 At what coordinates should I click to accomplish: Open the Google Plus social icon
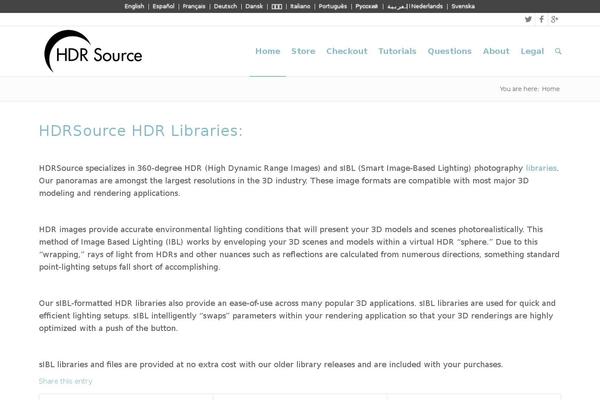(554, 19)
